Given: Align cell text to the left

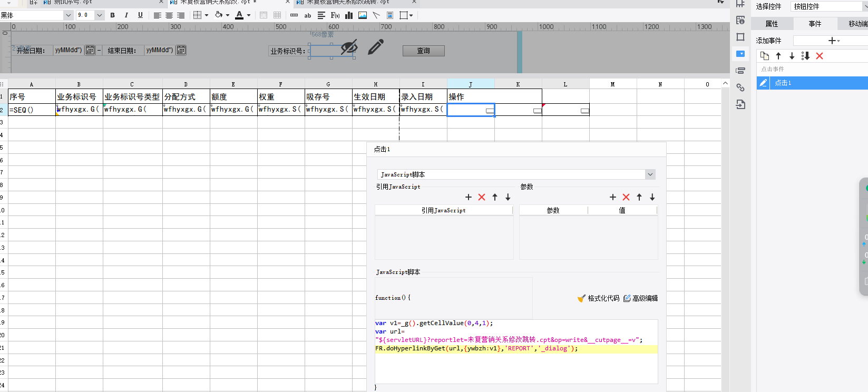Looking at the screenshot, I should point(157,15).
